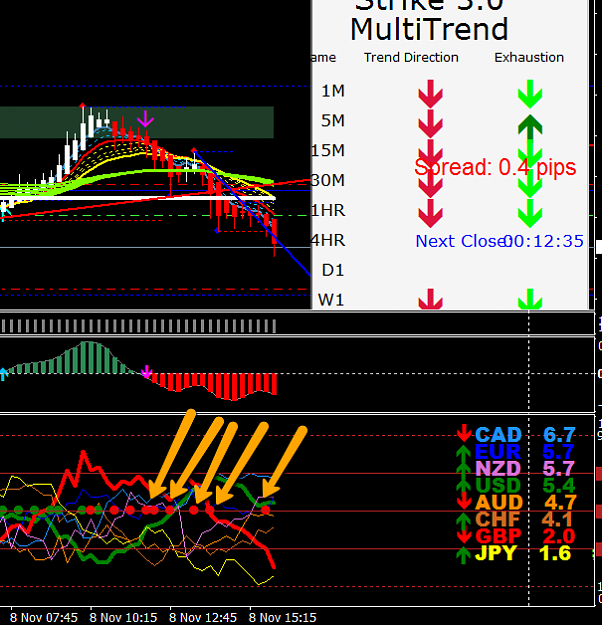Image resolution: width=602 pixels, height=625 pixels.
Task: Select the JPY currency label
Action: (496, 553)
